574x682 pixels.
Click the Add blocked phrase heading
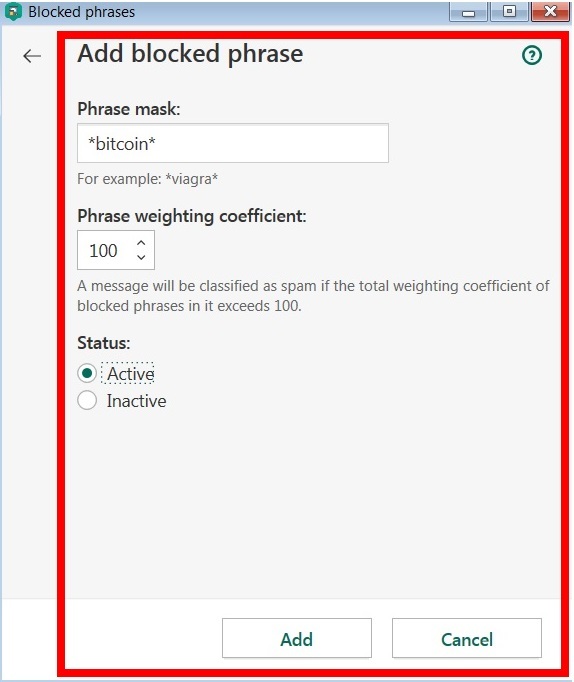click(190, 54)
